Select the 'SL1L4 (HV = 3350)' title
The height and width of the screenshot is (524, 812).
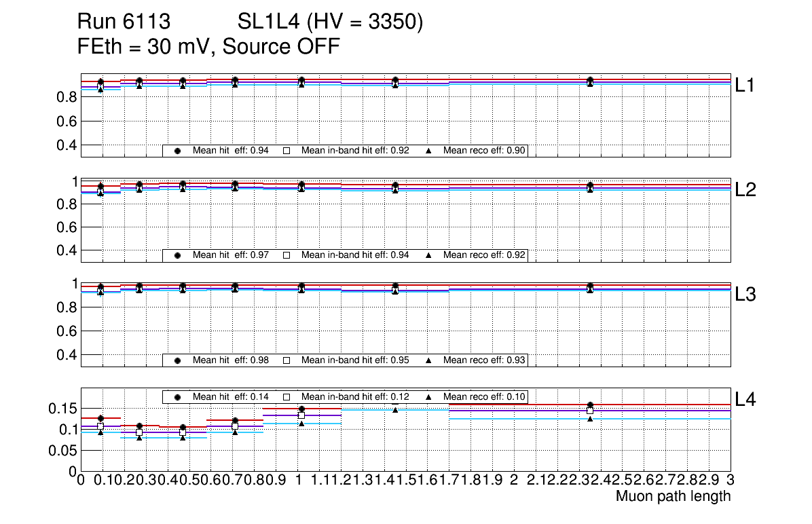tap(331, 23)
